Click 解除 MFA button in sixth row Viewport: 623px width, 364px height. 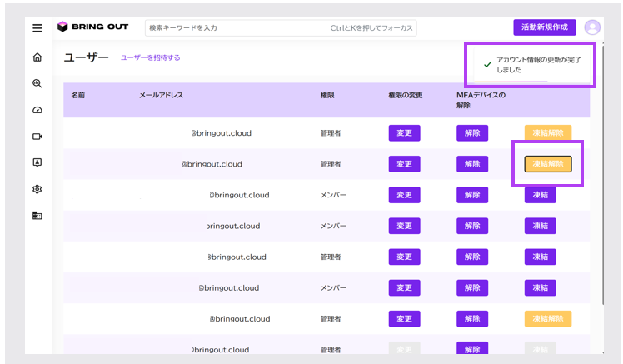point(471,287)
